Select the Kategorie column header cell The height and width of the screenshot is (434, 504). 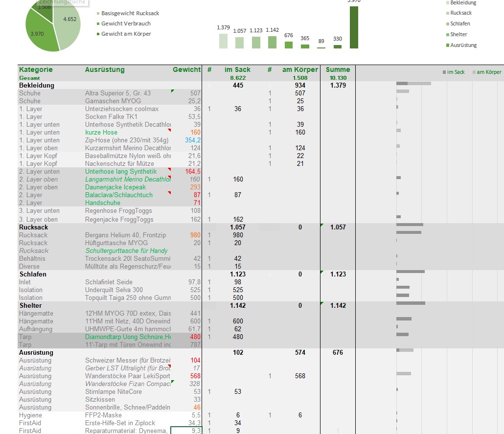(x=36, y=69)
